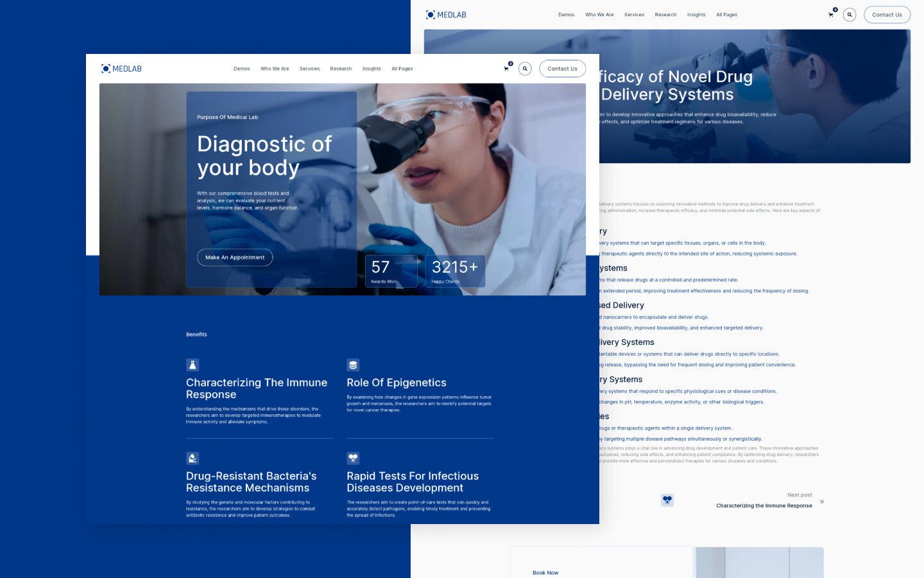Screen dimensions: 924x578
Task: Select Who We Are in the navigation bar
Action: [275, 69]
